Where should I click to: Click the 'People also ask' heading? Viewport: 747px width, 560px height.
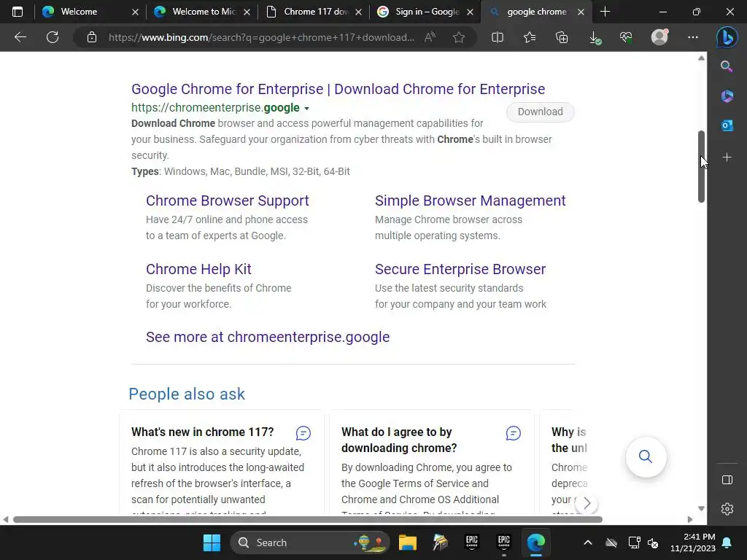(x=187, y=394)
